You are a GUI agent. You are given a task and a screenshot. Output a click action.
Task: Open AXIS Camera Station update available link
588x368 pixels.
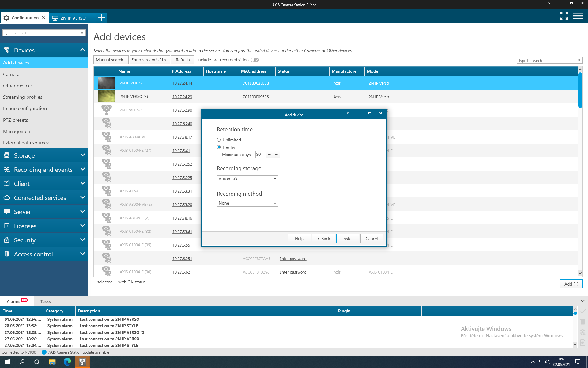(x=79, y=352)
